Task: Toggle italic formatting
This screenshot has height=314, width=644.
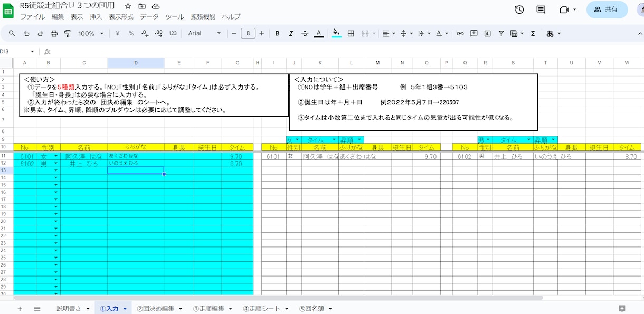Action: pyautogui.click(x=291, y=33)
